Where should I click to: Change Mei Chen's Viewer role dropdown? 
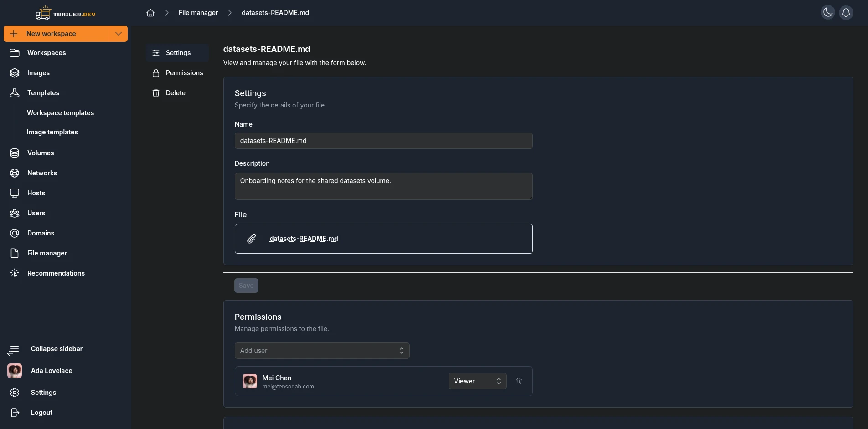click(477, 381)
